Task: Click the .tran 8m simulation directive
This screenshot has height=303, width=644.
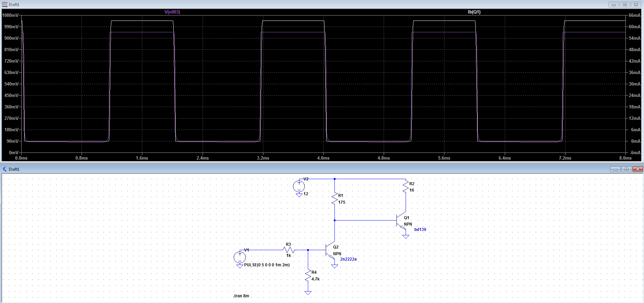Action: tap(241, 296)
